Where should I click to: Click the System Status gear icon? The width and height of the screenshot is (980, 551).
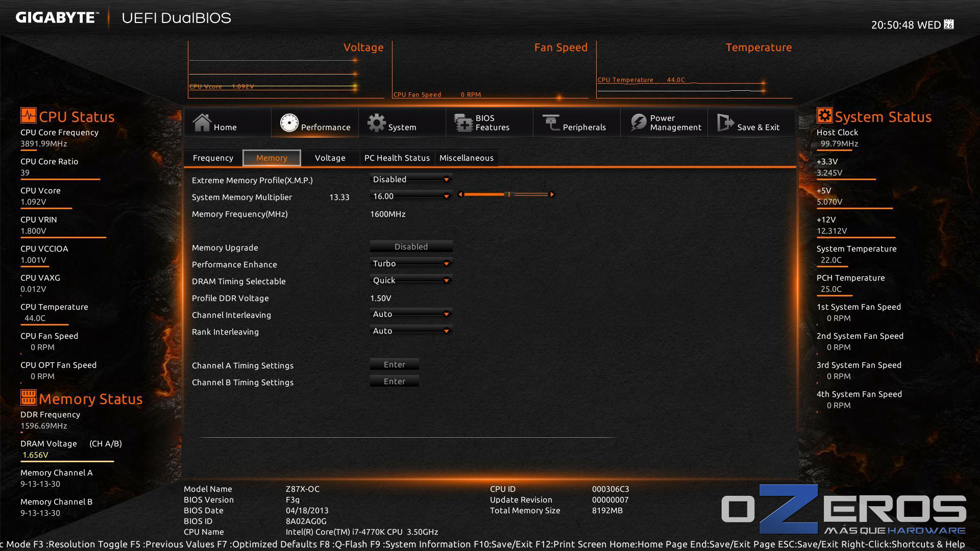coord(824,115)
